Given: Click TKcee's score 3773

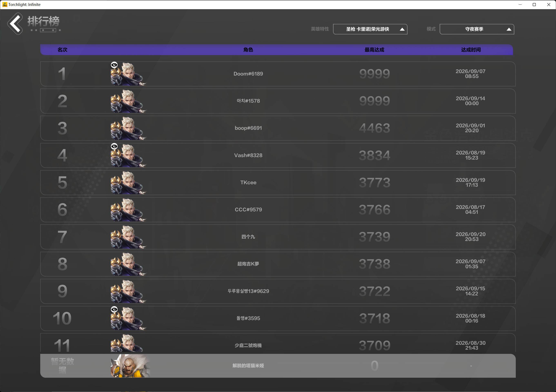Looking at the screenshot, I should [375, 183].
